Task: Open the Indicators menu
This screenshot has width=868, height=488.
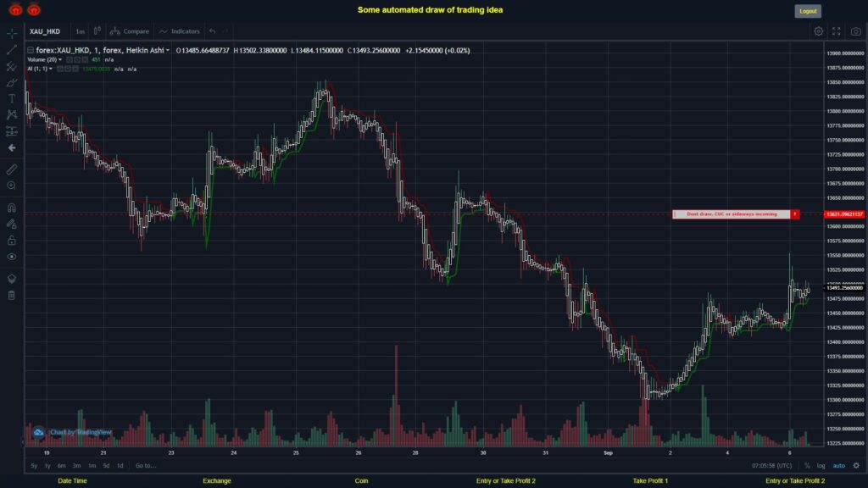Action: 180,31
